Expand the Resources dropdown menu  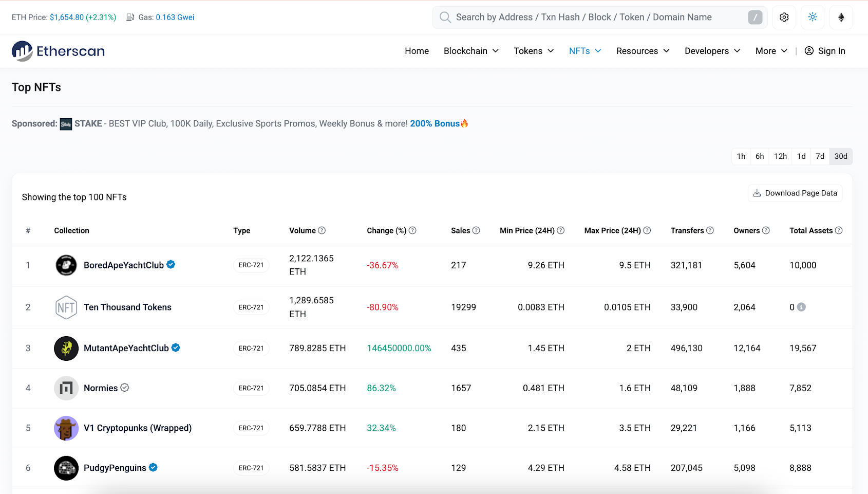point(643,51)
